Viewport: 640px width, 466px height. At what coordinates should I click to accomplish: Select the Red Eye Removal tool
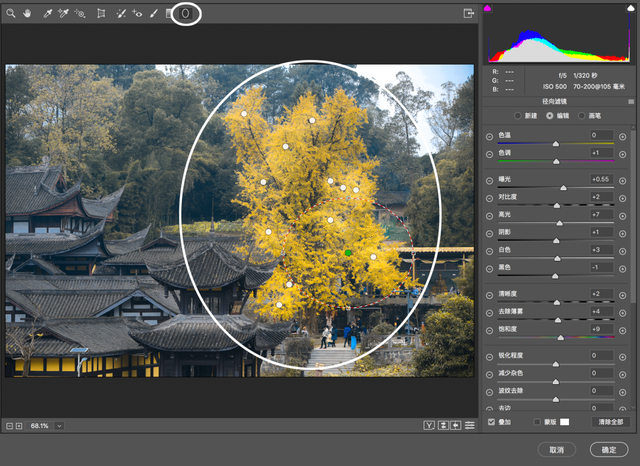[137, 13]
